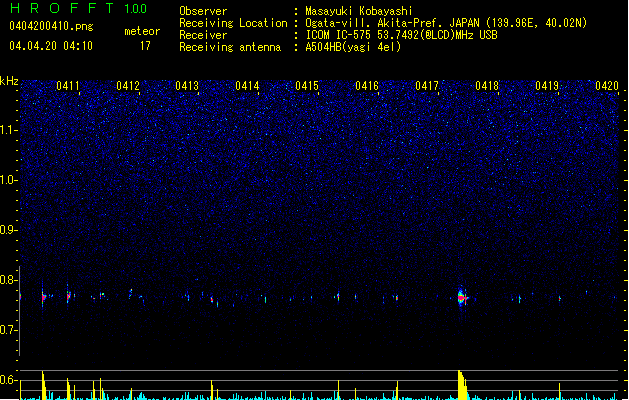Click the red meteor echo just after 0410
This screenshot has height=400, width=629.
coord(43,297)
